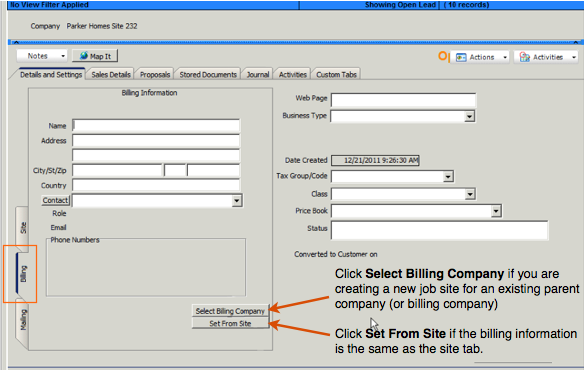Click the Contact button
This screenshot has height=370, width=584.
coord(55,200)
